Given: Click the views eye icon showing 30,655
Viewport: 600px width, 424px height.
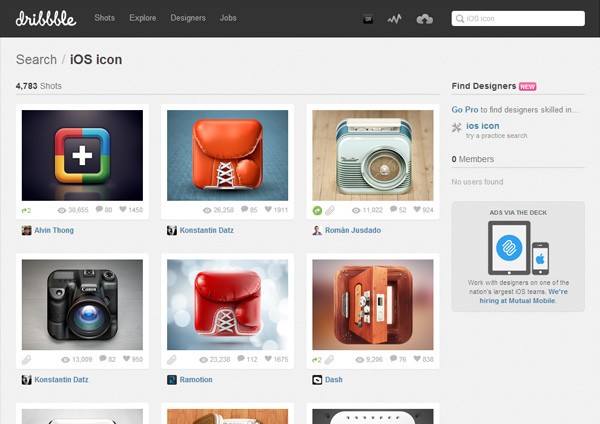Looking at the screenshot, I should tap(62, 210).
